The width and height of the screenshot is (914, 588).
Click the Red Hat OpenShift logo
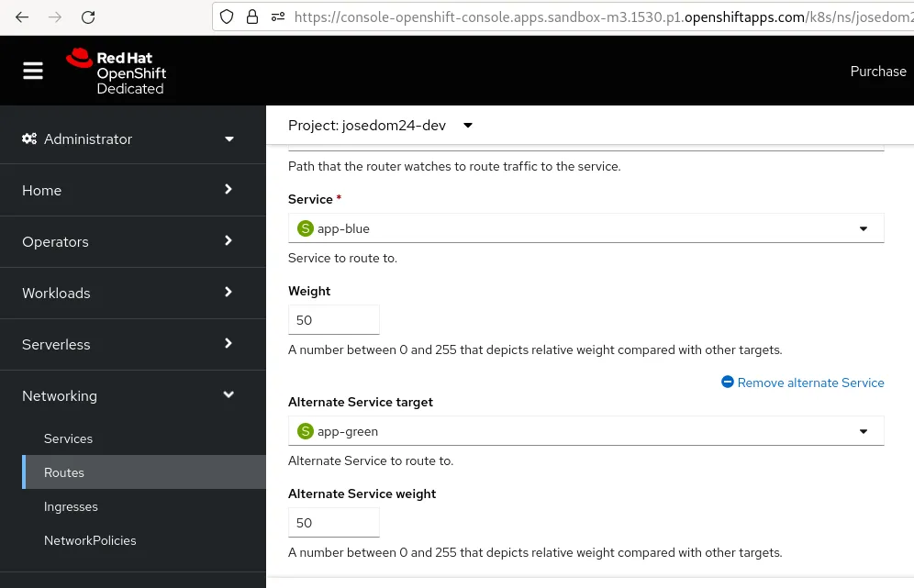click(x=116, y=72)
